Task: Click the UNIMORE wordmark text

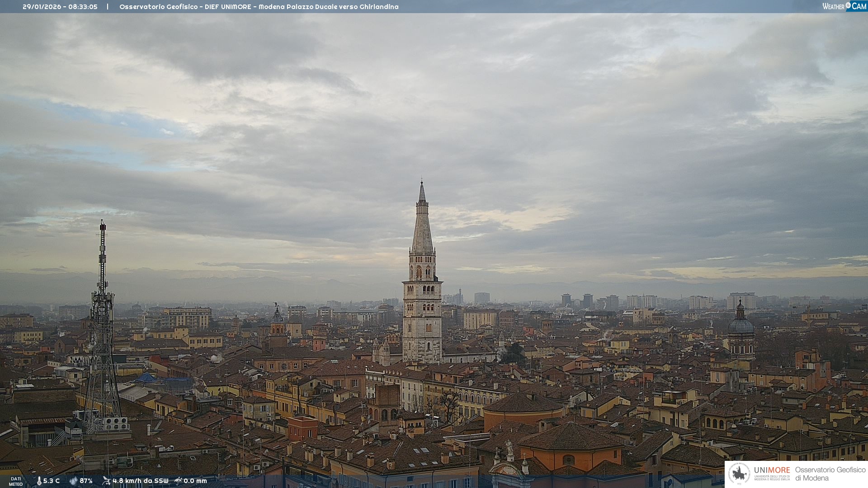Action: (772, 470)
